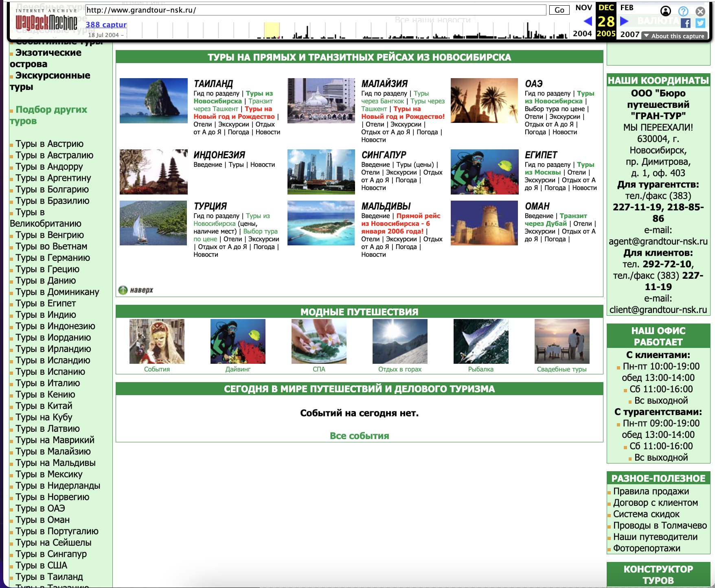The height and width of the screenshot is (588, 715).
Task: Click the 'Дайвинг' caption link
Action: click(x=238, y=369)
